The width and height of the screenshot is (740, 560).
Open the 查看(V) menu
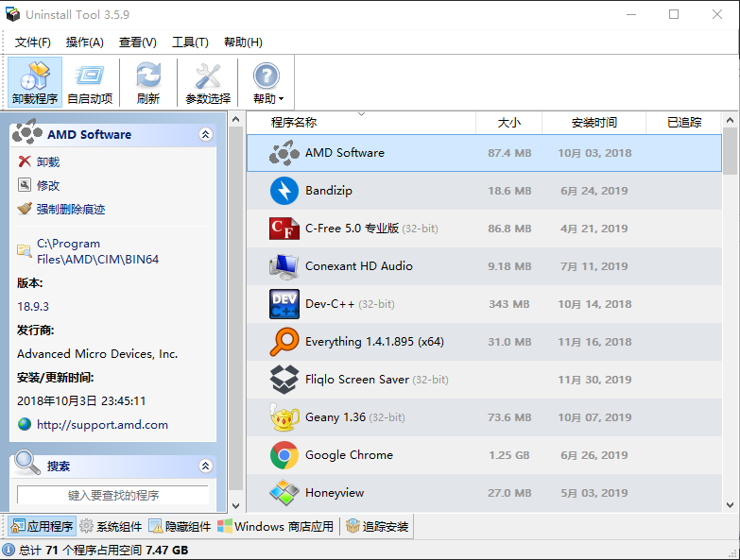coord(137,42)
